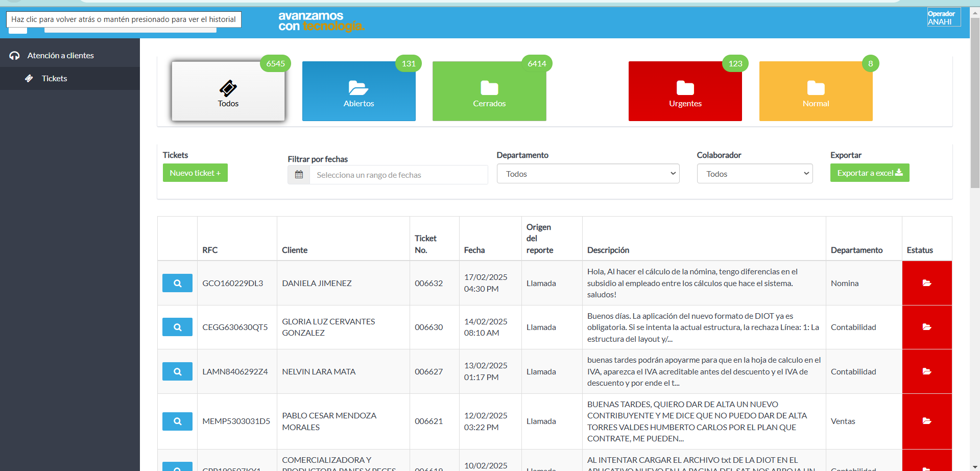Show all tickets with the Todos tile
This screenshot has width=980, height=471.
[x=228, y=91]
